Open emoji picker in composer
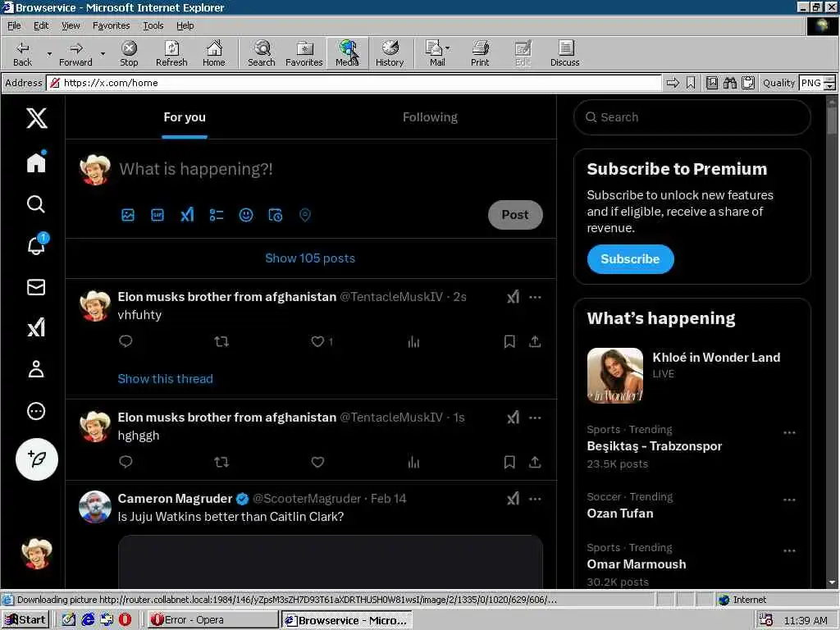The image size is (840, 630). point(246,216)
